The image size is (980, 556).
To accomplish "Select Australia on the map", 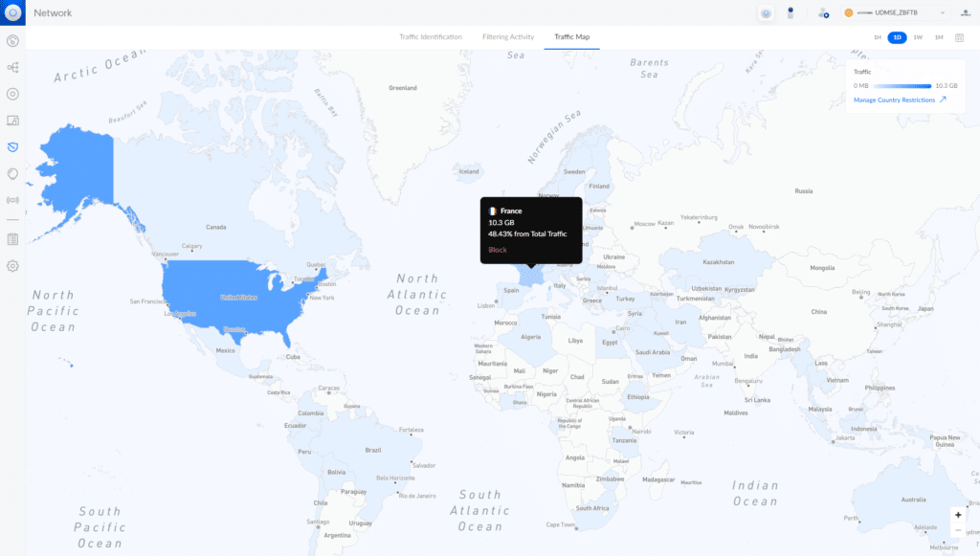I will [x=913, y=500].
